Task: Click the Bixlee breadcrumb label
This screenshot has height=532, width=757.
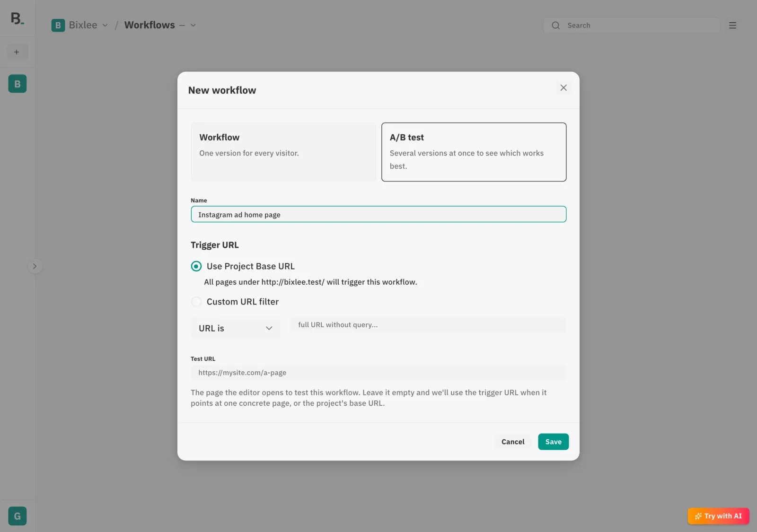Action: point(83,25)
